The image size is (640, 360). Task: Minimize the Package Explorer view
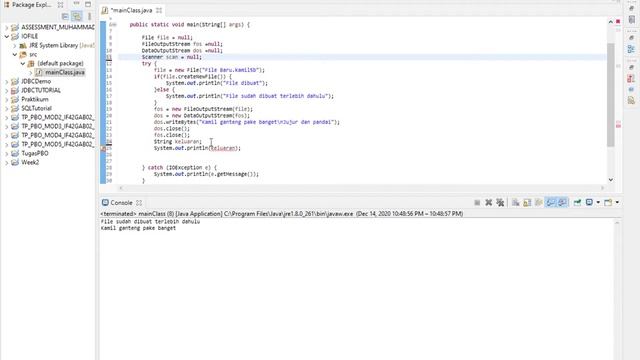pyautogui.click(x=76, y=4)
